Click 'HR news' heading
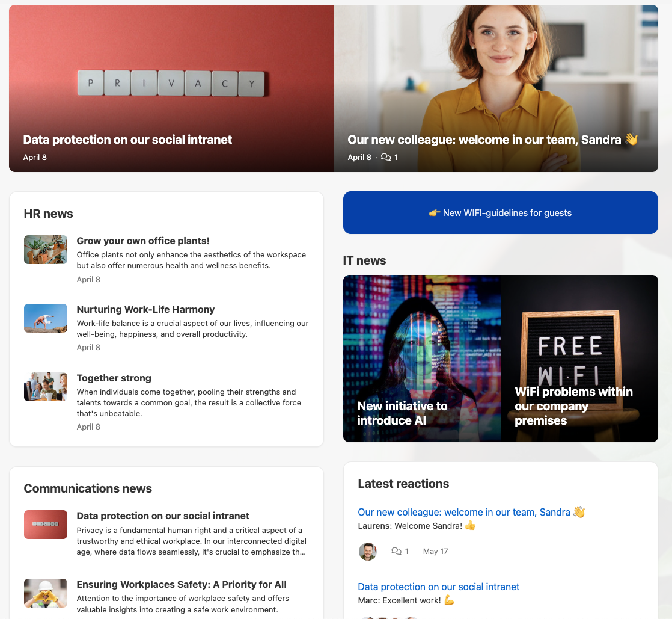This screenshot has width=672, height=619. [x=49, y=214]
